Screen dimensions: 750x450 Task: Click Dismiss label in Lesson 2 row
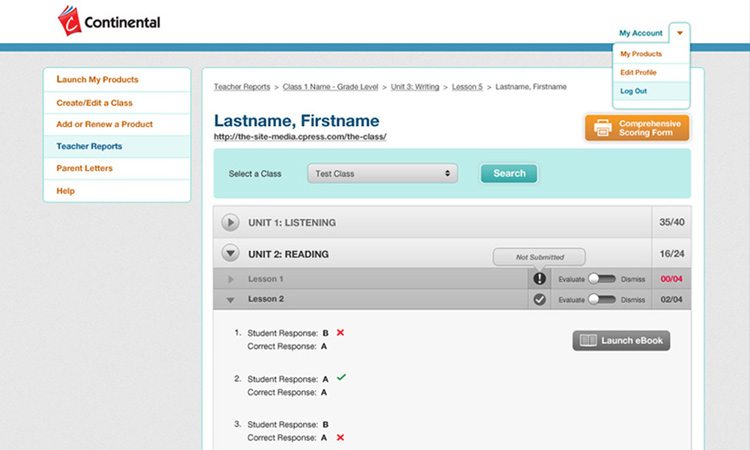pos(633,300)
